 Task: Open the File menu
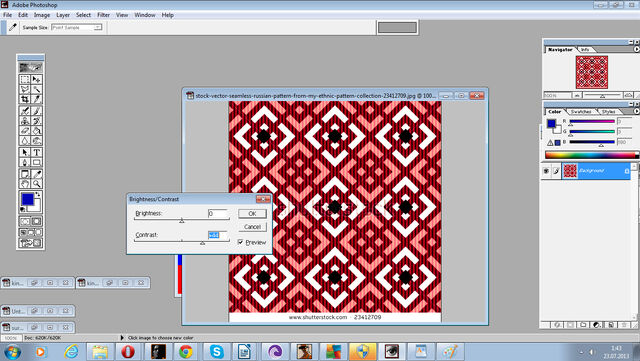[x=7, y=15]
